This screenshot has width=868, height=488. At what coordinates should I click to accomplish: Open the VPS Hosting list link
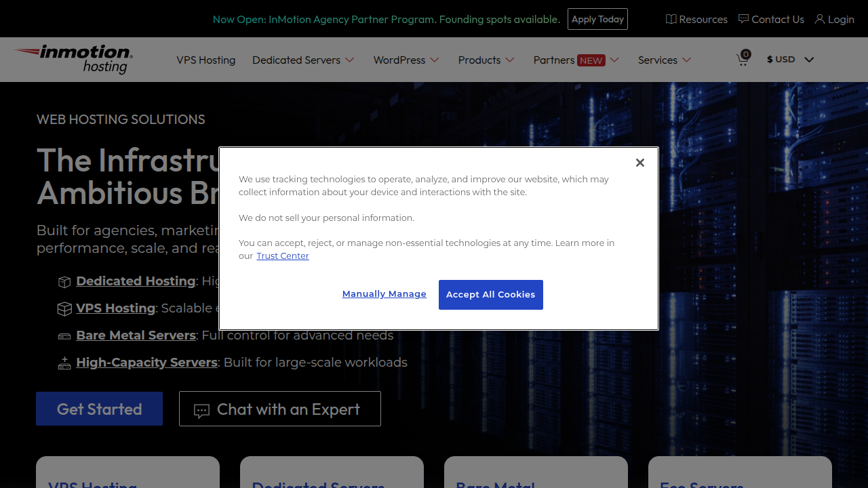(116, 308)
